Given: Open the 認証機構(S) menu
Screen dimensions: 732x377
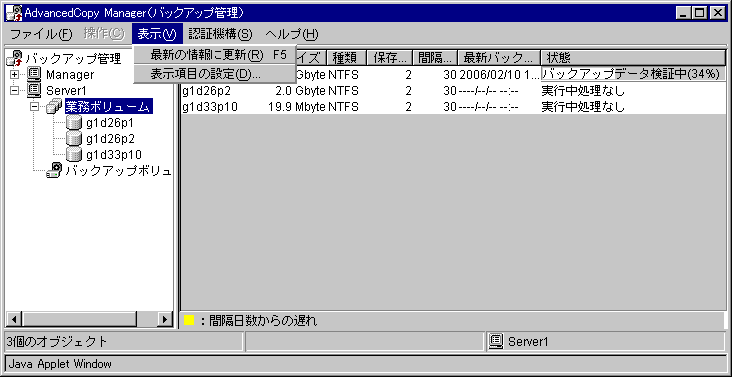Looking at the screenshot, I should click(x=220, y=34).
